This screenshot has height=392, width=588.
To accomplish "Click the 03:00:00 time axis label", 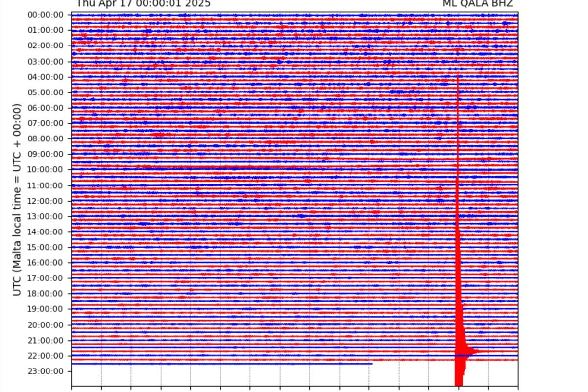I will (x=46, y=61).
